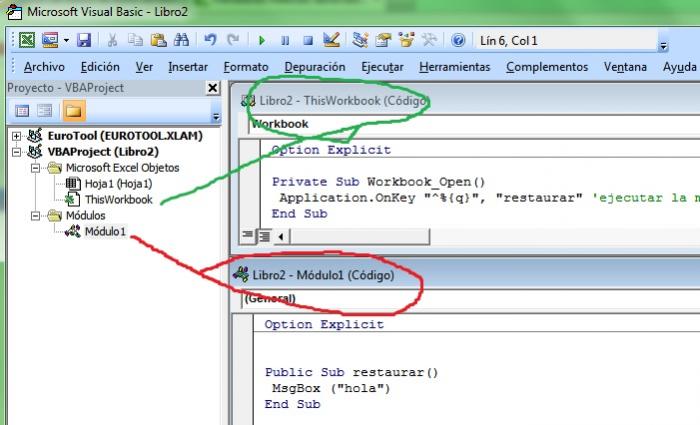This screenshot has height=425, width=700.
Task: Click the Private Sub Workbook_Open() line
Action: pyautogui.click(x=378, y=182)
